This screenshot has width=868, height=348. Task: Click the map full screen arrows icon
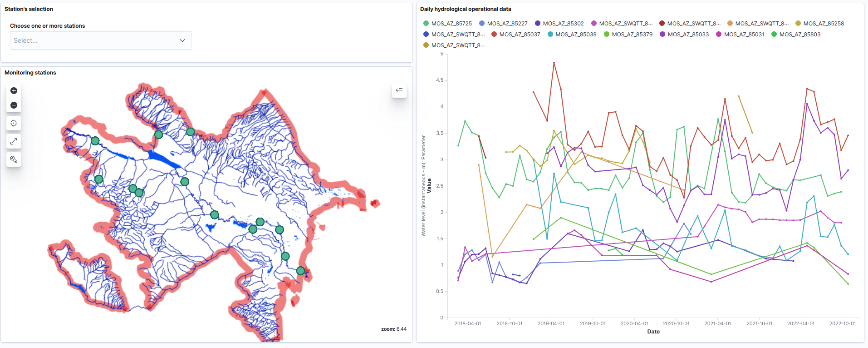(14, 141)
